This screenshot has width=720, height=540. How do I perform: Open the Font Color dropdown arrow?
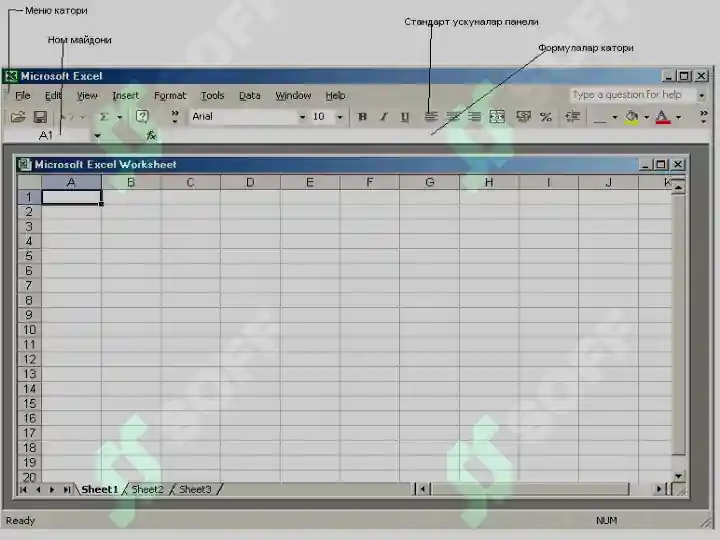(679, 118)
